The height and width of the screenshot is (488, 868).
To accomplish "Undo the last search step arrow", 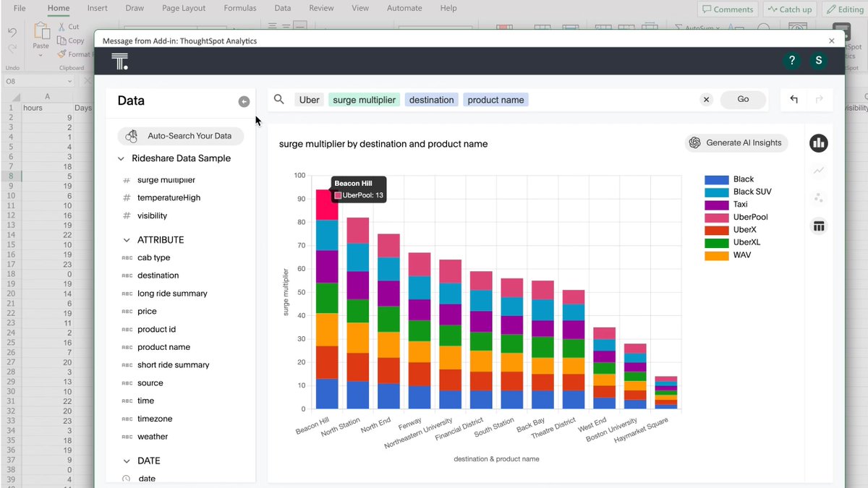I will 793,100.
